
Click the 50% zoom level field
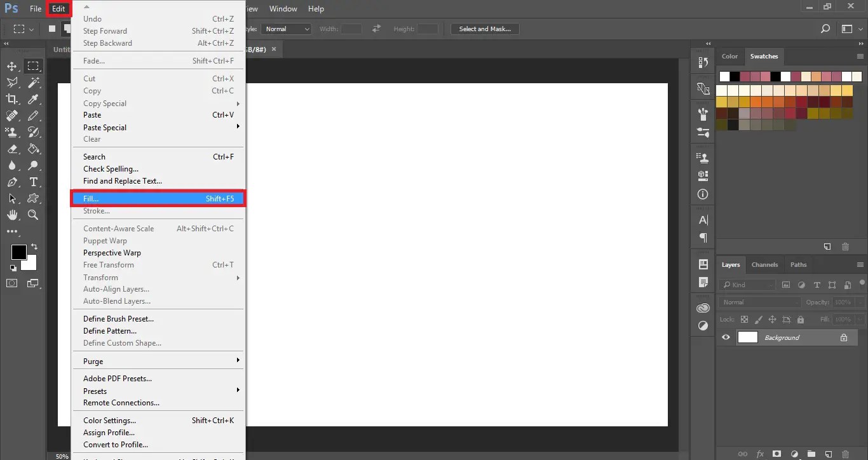point(62,456)
